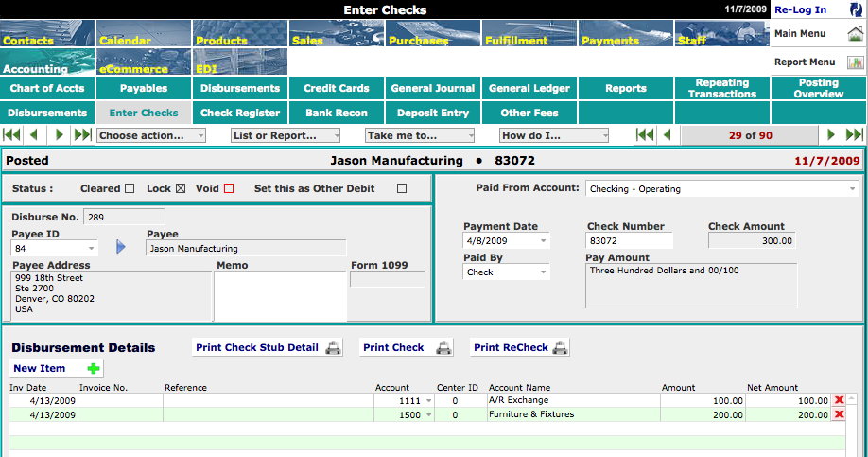Go to next record in left navigation

[x=60, y=135]
